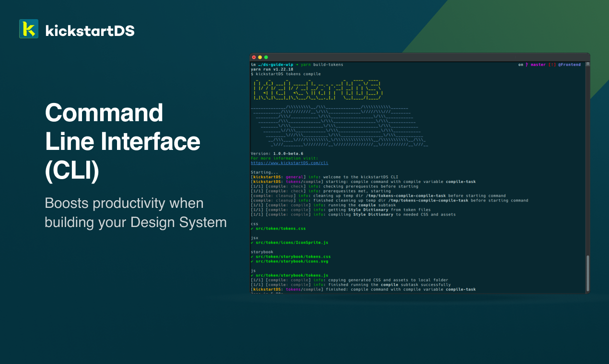The image size is (609, 364).
Task: Click "prerequesites met, starting" log line
Action: [x=321, y=191]
